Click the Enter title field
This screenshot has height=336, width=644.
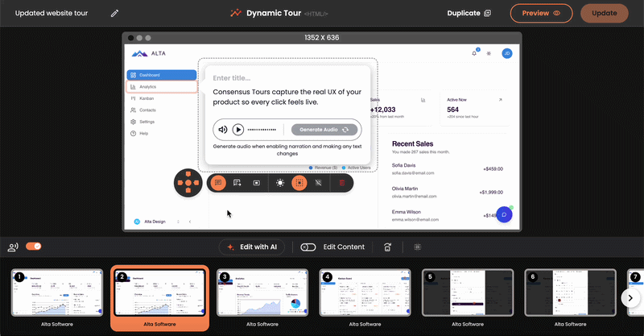pyautogui.click(x=284, y=77)
